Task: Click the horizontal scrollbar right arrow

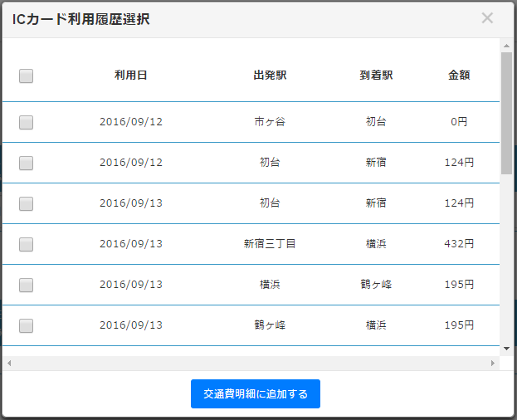Action: point(493,364)
